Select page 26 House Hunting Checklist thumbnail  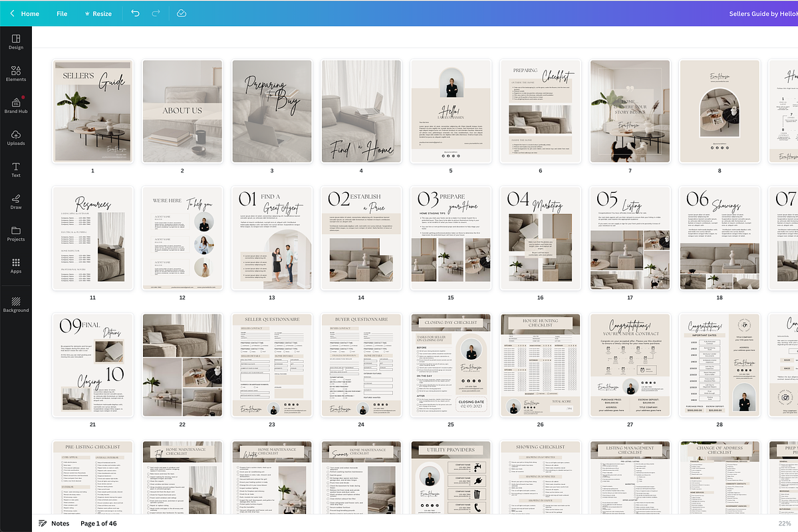click(540, 365)
